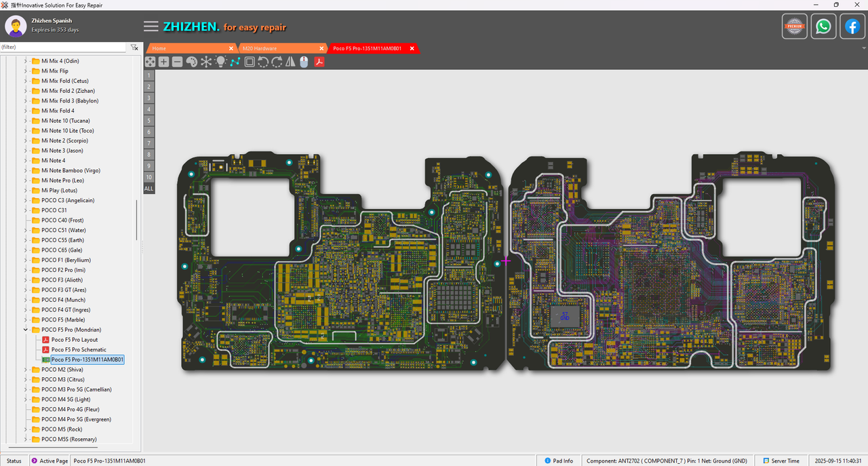This screenshot has width=868, height=466.
Task: Collapse the POCO F5 Pro (Mondrian) folder
Action: coord(26,330)
